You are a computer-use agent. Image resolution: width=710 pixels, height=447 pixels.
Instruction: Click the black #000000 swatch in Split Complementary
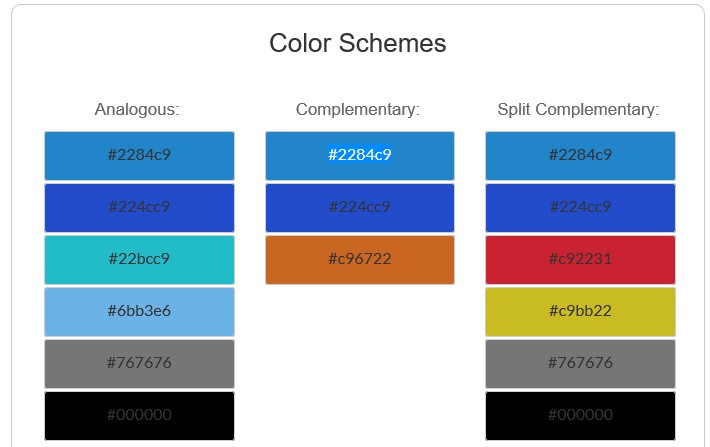pos(580,416)
